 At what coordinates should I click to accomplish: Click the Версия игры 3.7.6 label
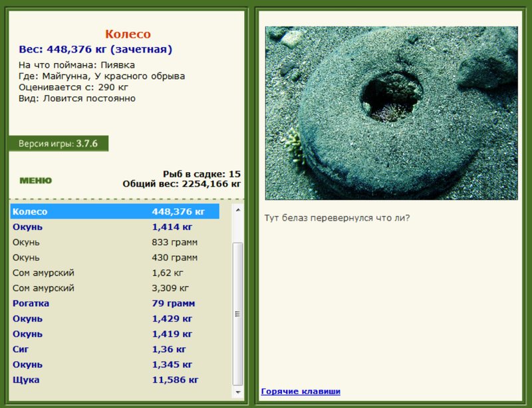pyautogui.click(x=59, y=144)
